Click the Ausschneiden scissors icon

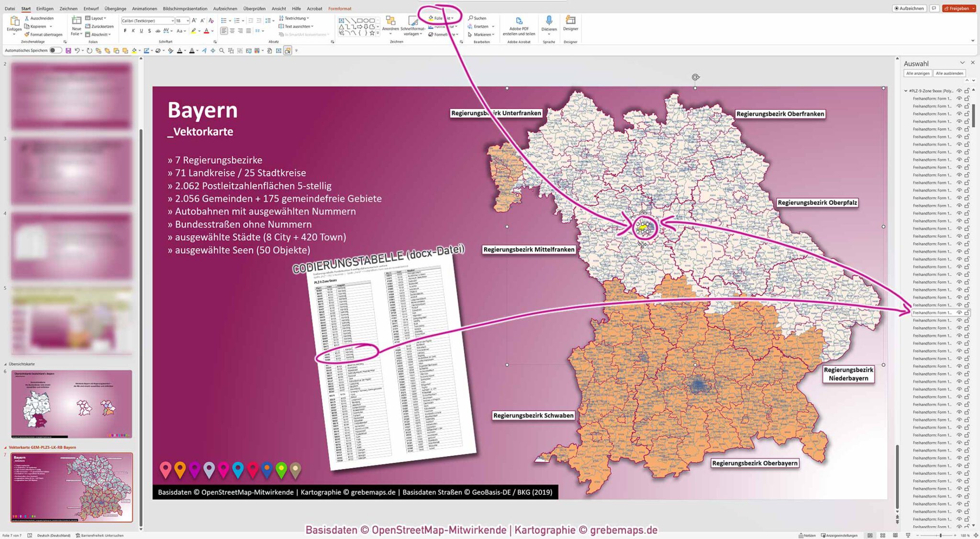pyautogui.click(x=27, y=18)
